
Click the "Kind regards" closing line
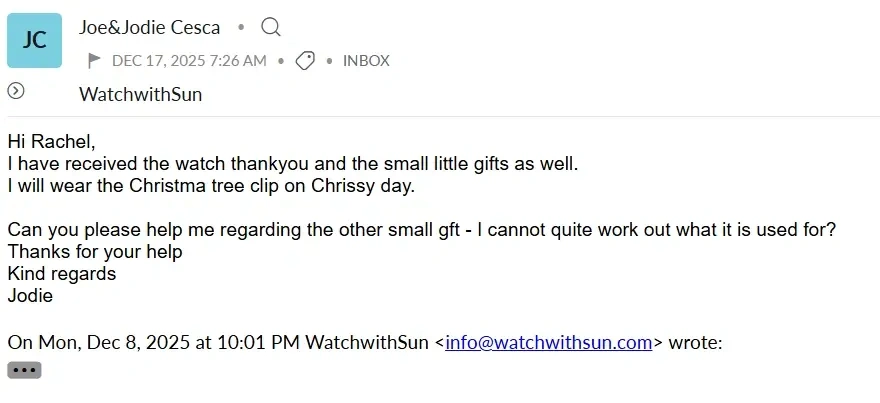[62, 273]
